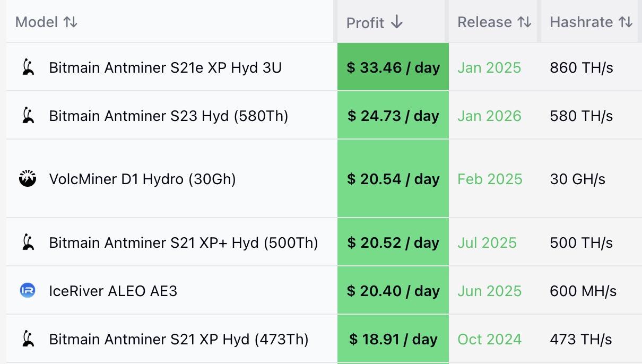
Task: Click Bitmain logo beside Antminer S21e XP Hyd 3U
Action: coord(28,67)
